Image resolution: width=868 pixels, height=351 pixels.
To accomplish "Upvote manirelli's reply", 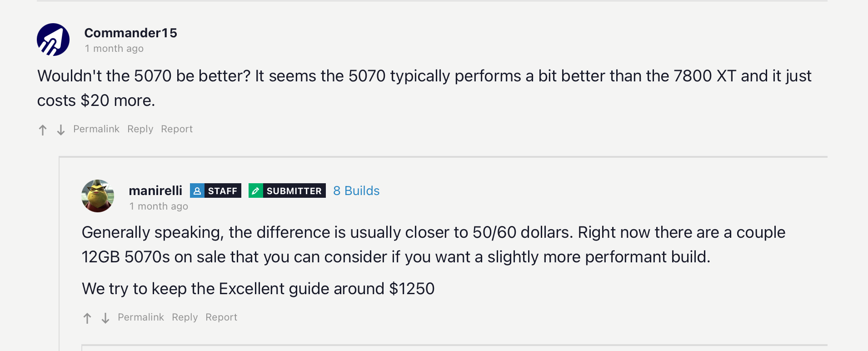I will pyautogui.click(x=87, y=318).
